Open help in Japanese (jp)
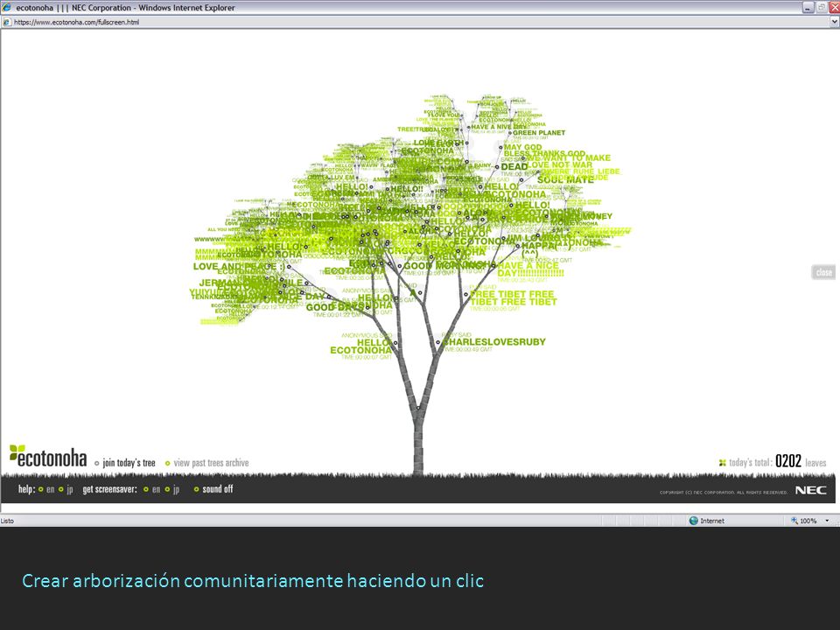This screenshot has width=840, height=630. tap(70, 489)
